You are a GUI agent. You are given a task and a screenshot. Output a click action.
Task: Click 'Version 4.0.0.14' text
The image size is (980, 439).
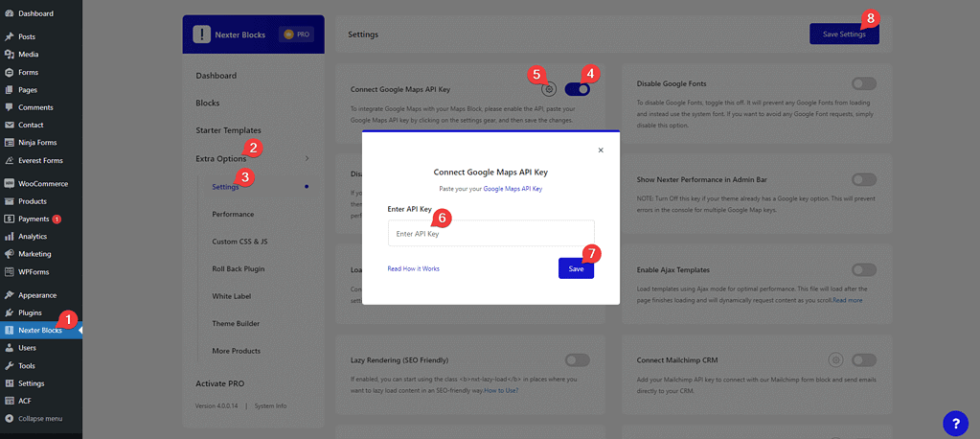coord(218,405)
